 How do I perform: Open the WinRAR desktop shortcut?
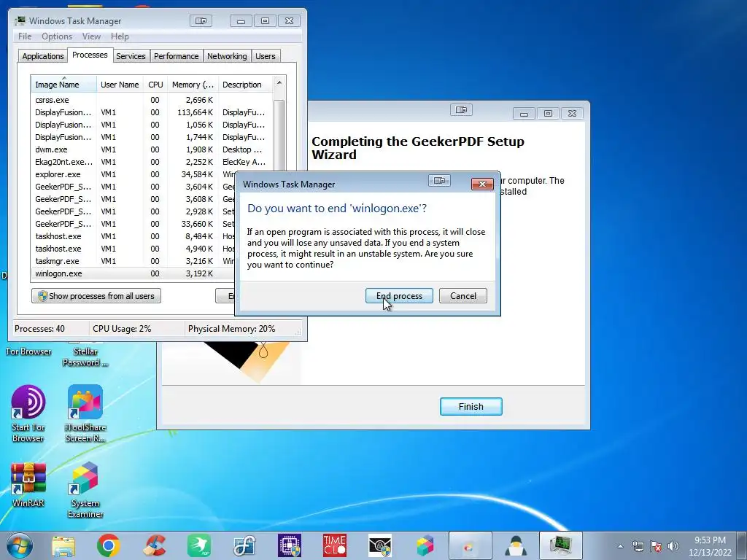coord(28,485)
